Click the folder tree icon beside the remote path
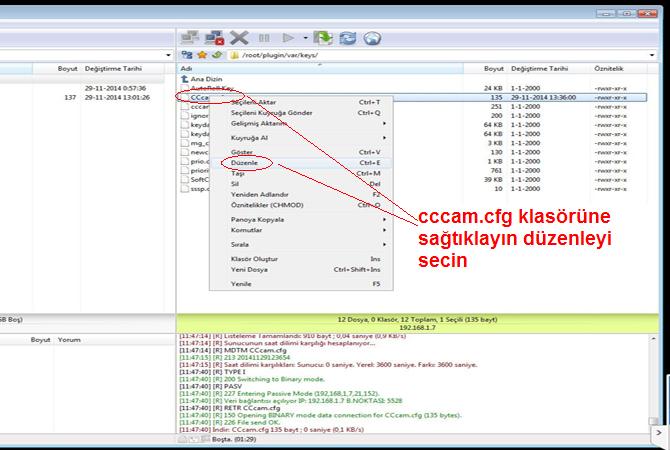Image resolution: width=670 pixels, height=450 pixels. 187,55
